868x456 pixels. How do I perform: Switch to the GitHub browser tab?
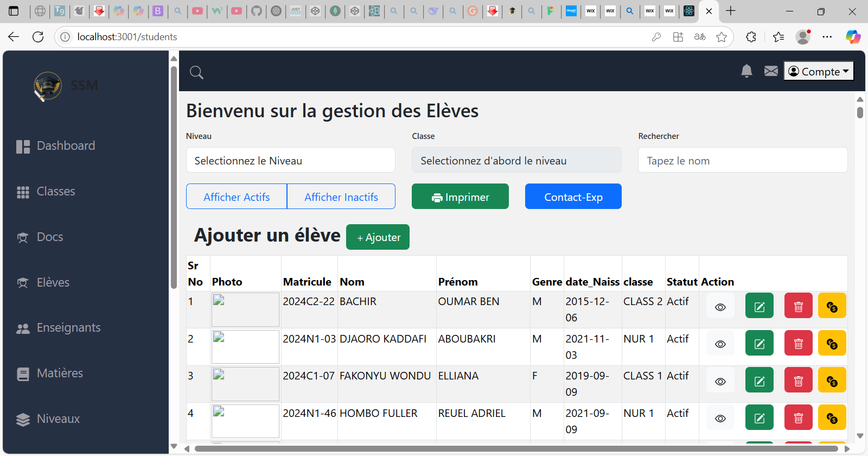pos(257,11)
